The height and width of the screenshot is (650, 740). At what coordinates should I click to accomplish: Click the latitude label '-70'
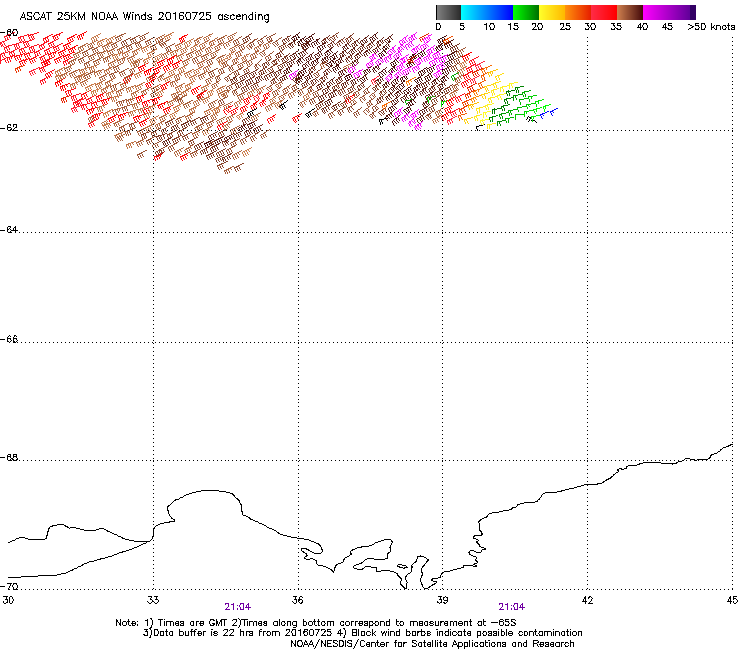pyautogui.click(x=9, y=586)
